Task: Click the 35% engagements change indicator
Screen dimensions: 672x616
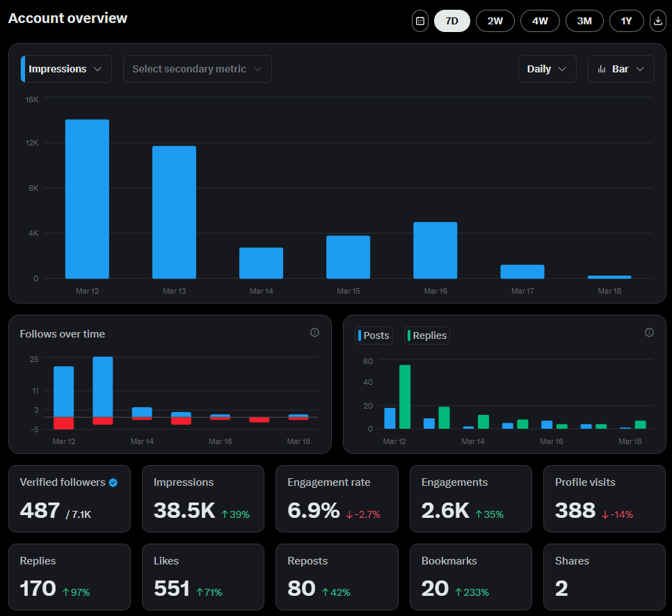Action: tap(490, 514)
